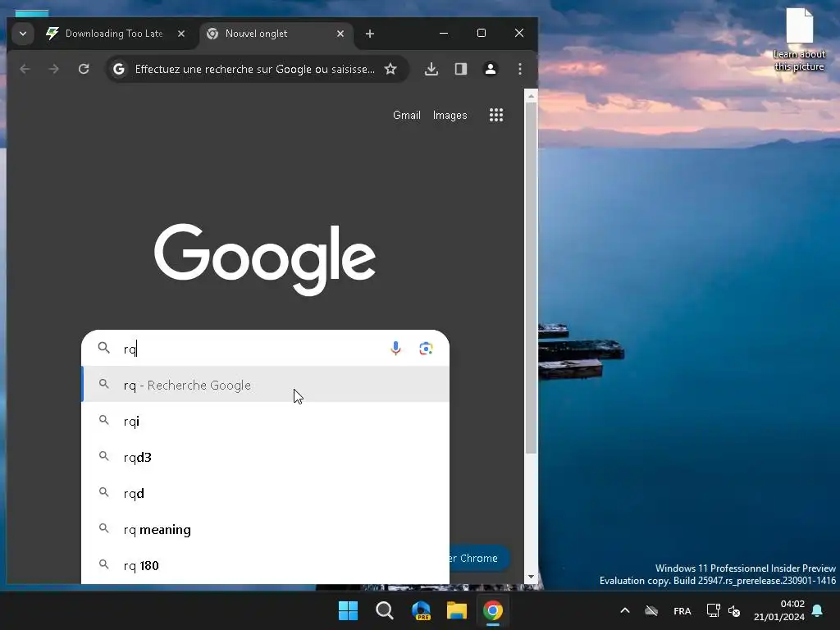Open the Google apps grid

496,115
